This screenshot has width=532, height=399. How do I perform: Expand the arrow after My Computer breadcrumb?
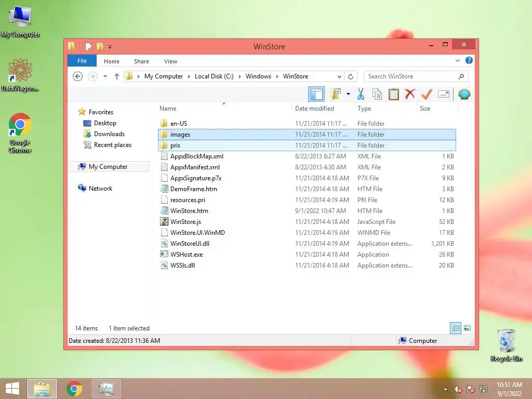(x=189, y=76)
